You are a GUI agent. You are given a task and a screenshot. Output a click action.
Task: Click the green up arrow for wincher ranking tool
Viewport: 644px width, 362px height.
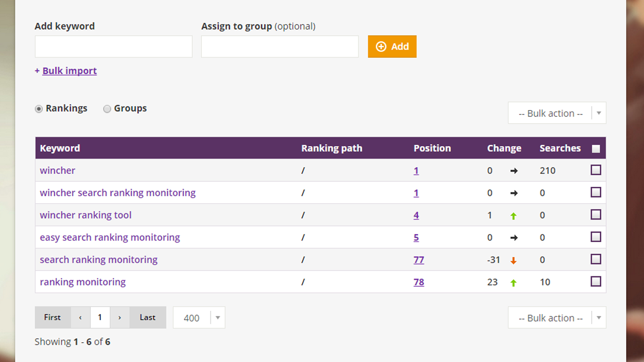click(x=514, y=216)
